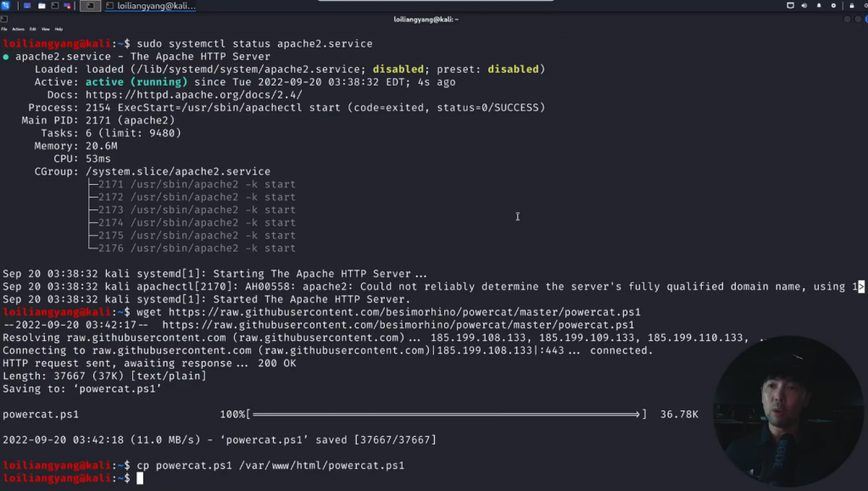The width and height of the screenshot is (868, 491).
Task: Click the loiliangyang@kali taskbar window button
Action: [152, 6]
